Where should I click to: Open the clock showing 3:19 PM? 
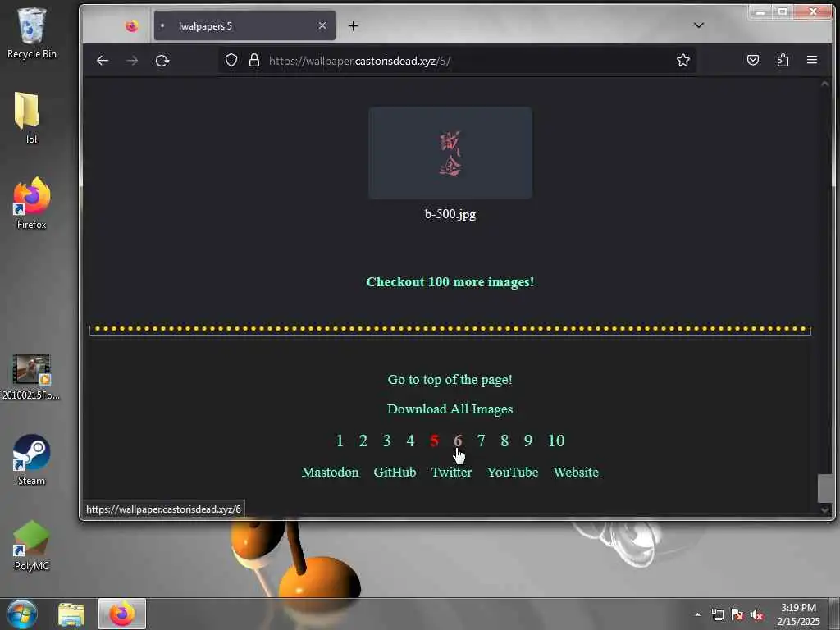(x=798, y=614)
